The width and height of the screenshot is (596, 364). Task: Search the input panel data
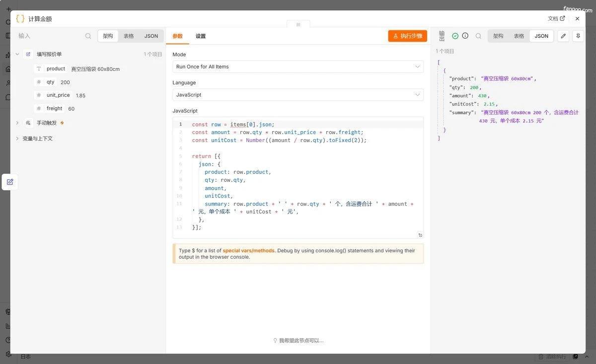tap(88, 36)
